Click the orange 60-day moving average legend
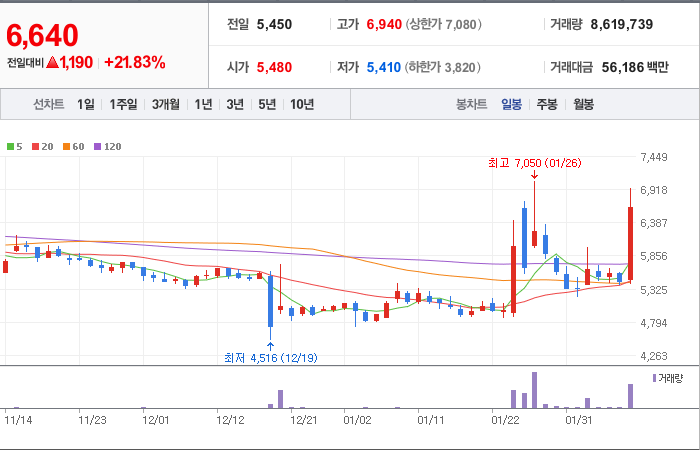The image size is (700, 450). 74,146
